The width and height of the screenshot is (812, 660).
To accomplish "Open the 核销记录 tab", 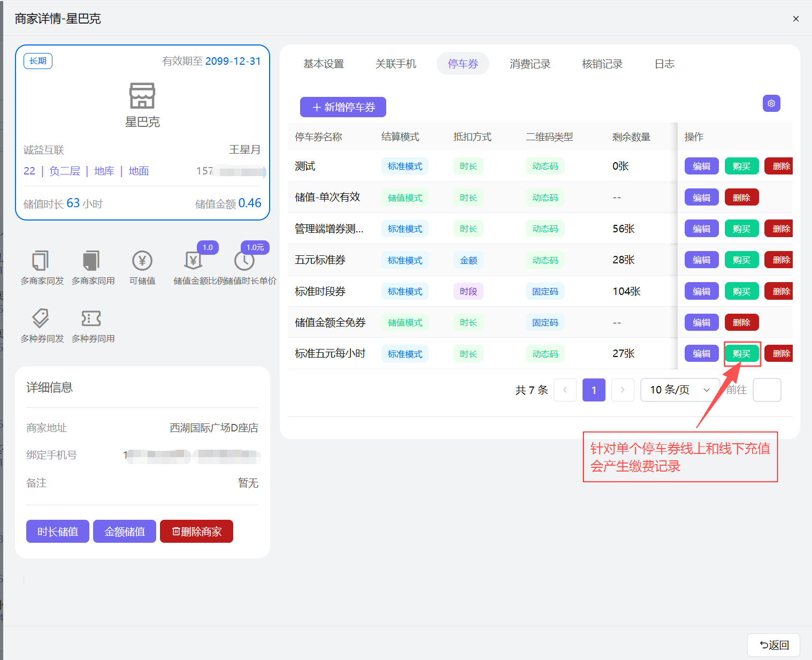I will 602,64.
